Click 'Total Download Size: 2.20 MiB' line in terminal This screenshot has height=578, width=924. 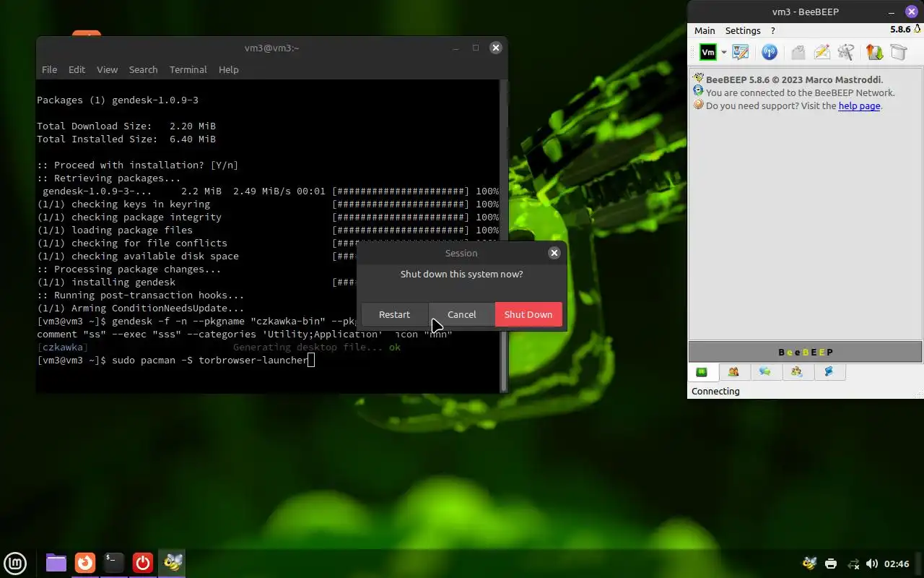click(x=126, y=126)
